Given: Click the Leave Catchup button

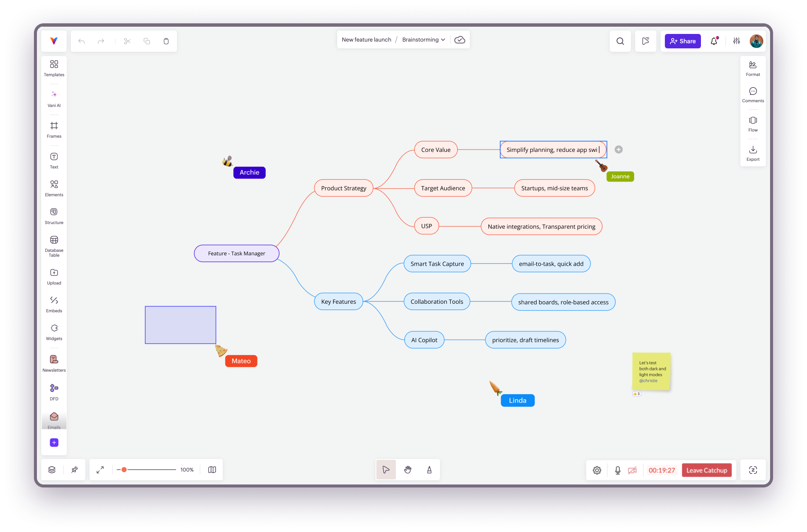Looking at the screenshot, I should point(706,470).
